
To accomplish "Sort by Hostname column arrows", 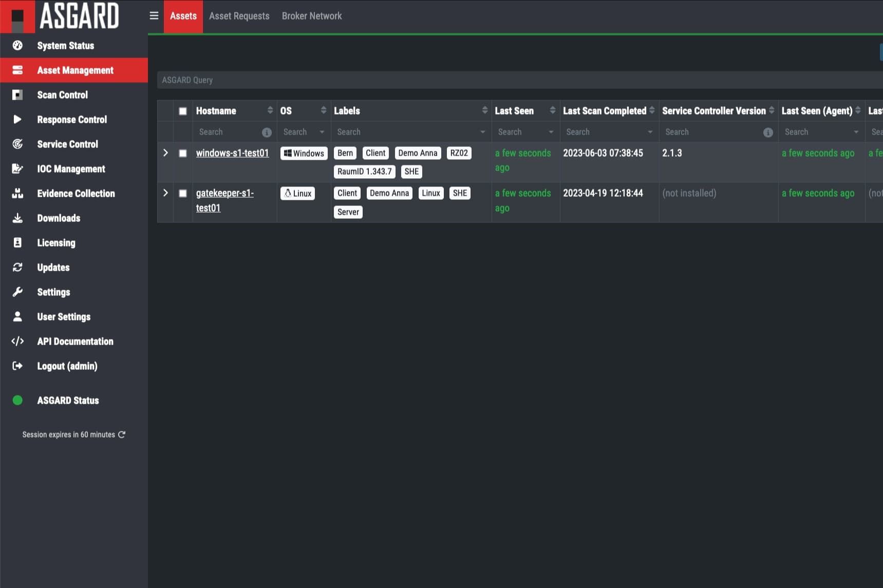I will [x=270, y=110].
